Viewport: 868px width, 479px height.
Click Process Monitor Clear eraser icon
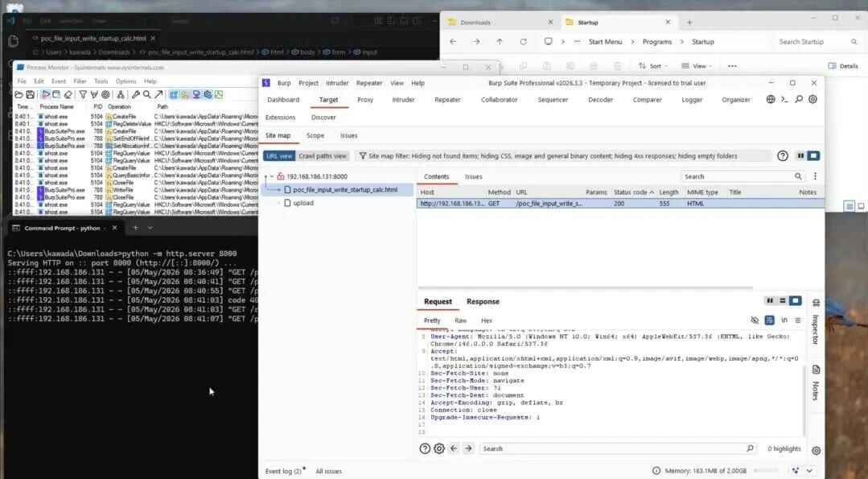[68, 95]
